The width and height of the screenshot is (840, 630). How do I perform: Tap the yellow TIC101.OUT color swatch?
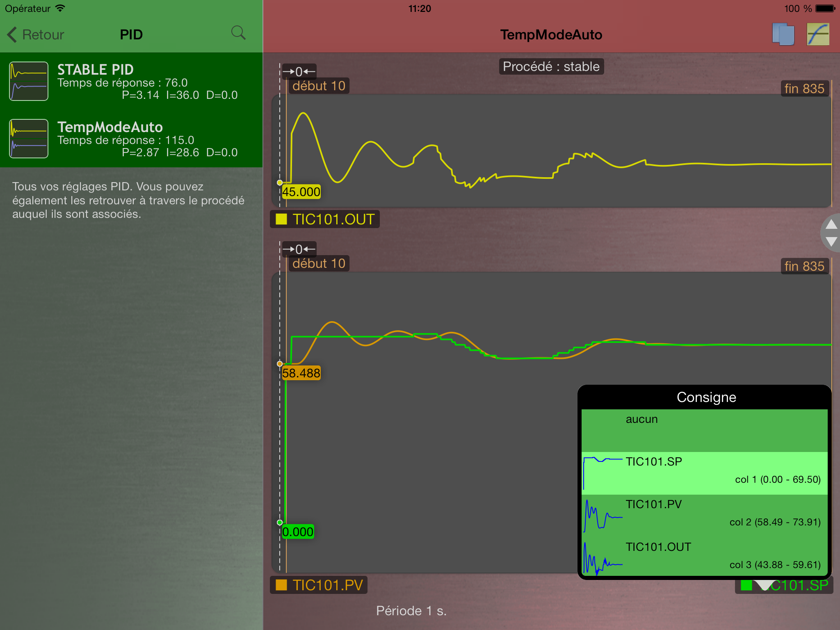click(281, 219)
